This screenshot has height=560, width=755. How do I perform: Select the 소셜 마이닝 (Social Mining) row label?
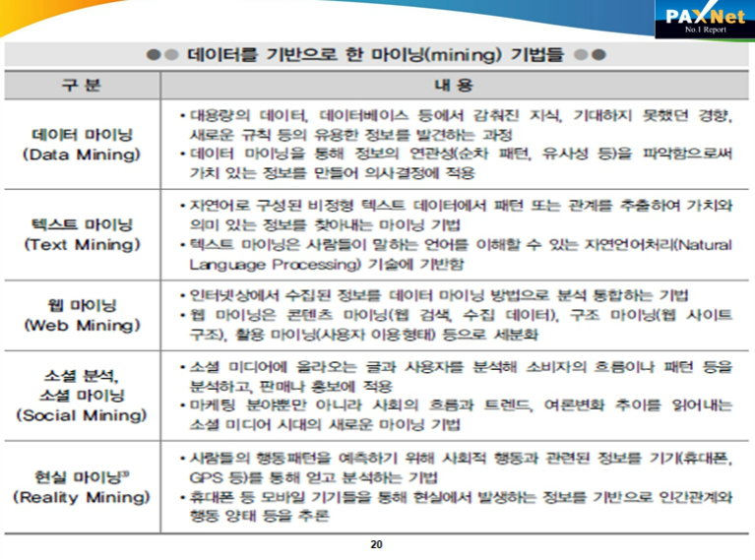click(82, 395)
